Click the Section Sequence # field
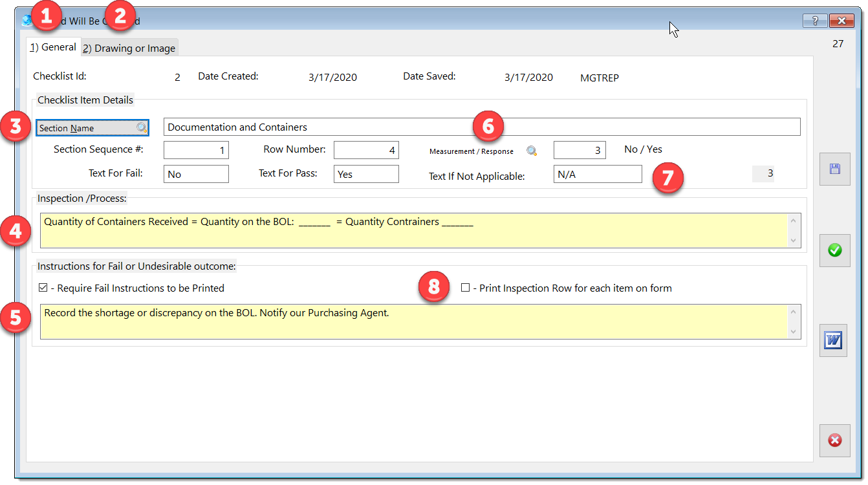 click(196, 151)
